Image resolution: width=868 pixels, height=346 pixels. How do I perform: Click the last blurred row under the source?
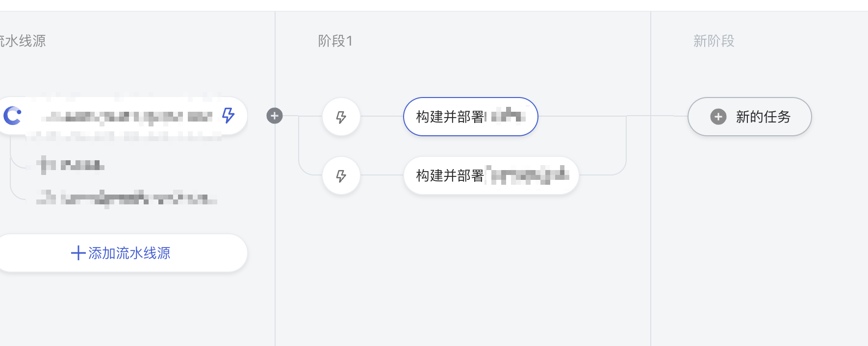click(x=127, y=198)
